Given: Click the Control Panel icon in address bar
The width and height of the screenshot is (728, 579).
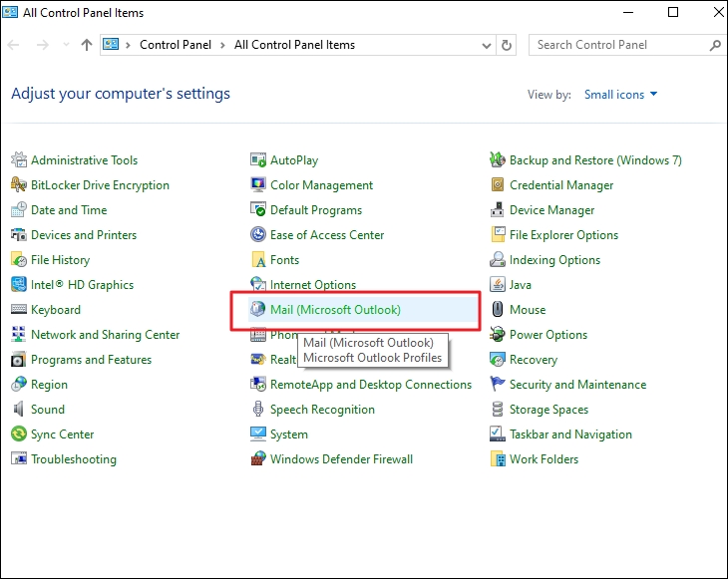Looking at the screenshot, I should pos(111,45).
